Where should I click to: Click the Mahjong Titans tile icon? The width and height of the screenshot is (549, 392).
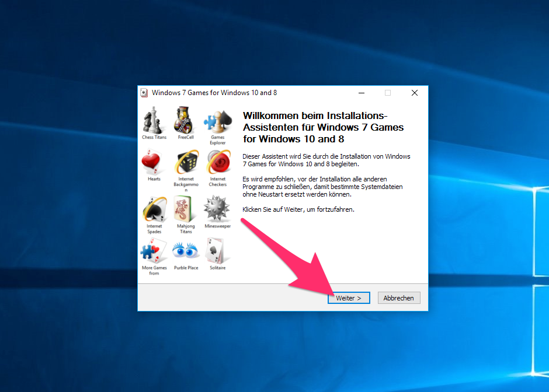[183, 209]
